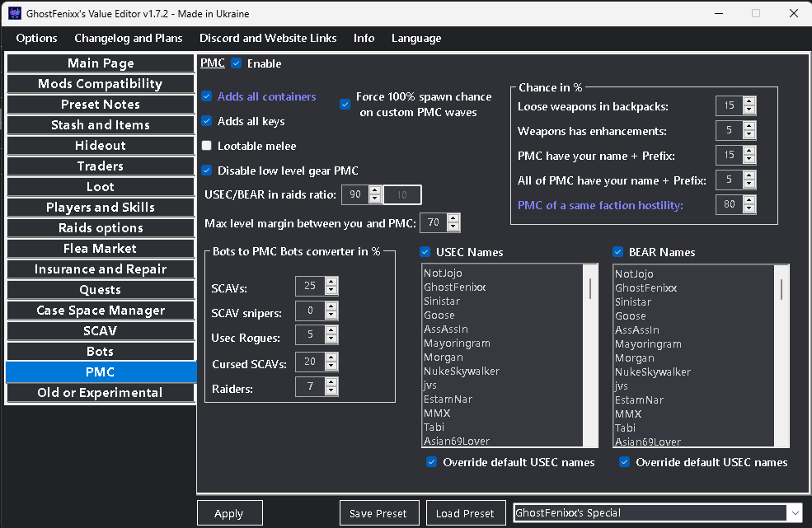
Task: Select the Hideout tab
Action: pos(101,146)
